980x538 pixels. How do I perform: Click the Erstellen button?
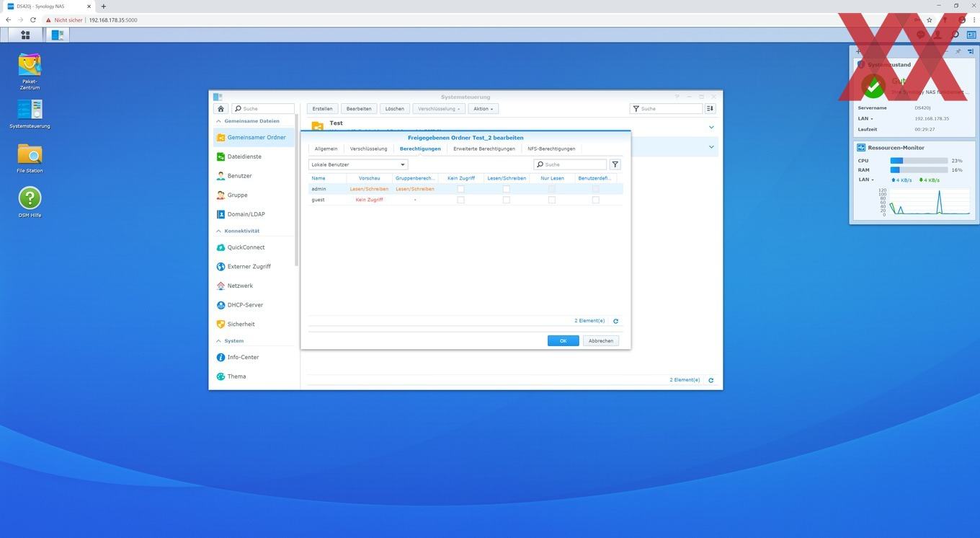pyautogui.click(x=322, y=109)
